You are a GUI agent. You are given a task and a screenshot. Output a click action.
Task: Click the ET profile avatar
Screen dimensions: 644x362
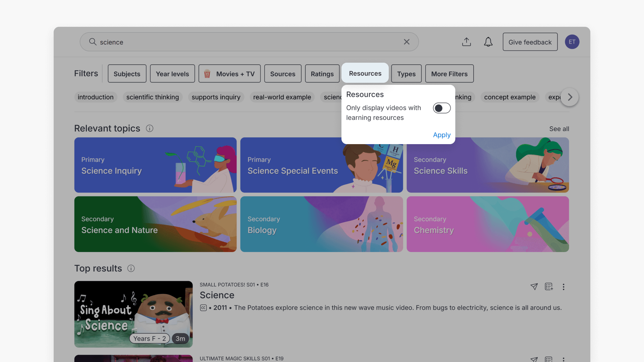572,42
